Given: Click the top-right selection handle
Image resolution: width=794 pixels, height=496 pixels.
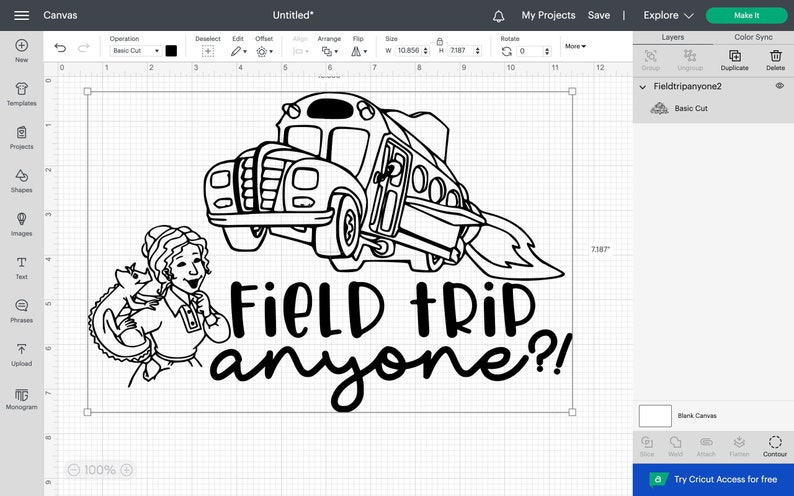Looking at the screenshot, I should pyautogui.click(x=572, y=92).
